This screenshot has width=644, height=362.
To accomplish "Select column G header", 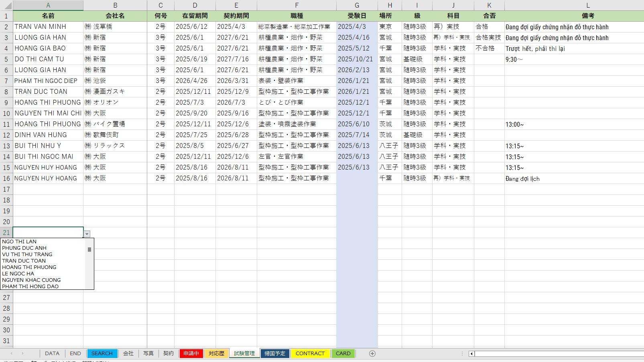I will 357,5.
